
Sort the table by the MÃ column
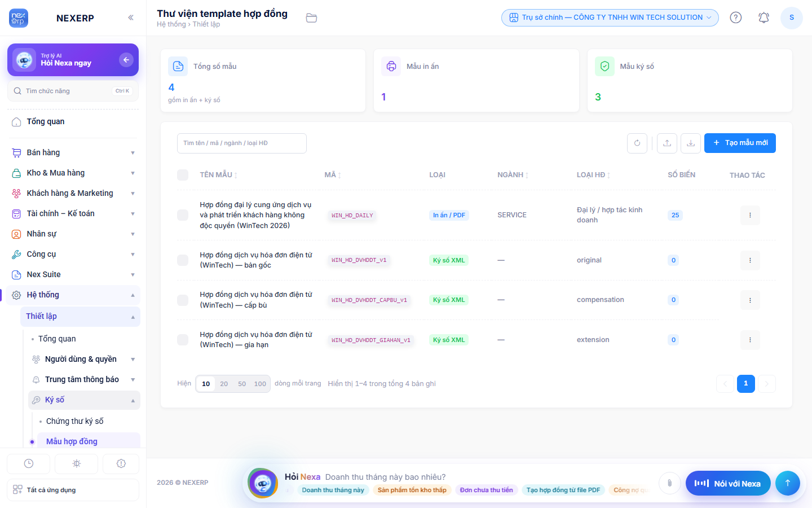[333, 175]
